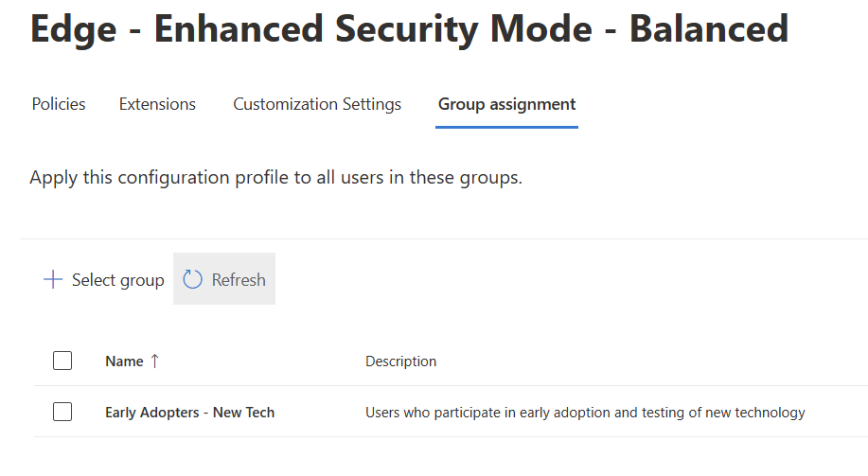Click the plus icon beside Select group
The image size is (868, 476).
tap(53, 279)
